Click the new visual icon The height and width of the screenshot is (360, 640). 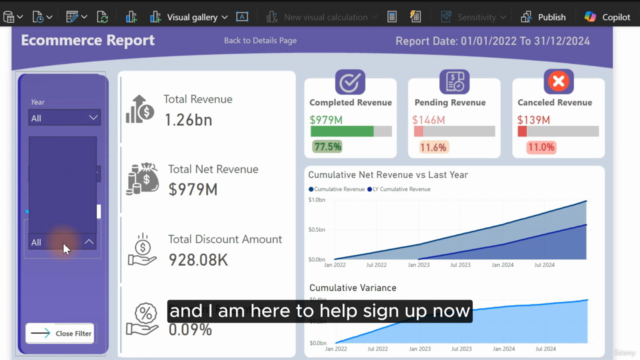pos(131,17)
